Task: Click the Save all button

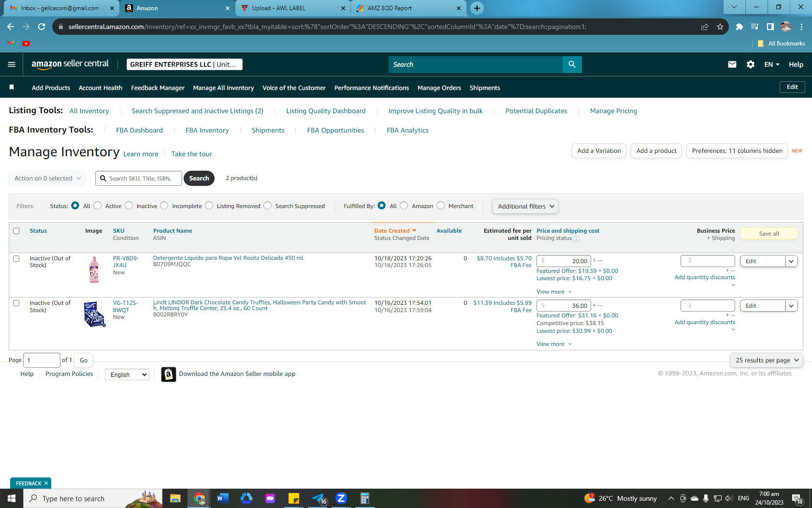Action: (x=769, y=234)
